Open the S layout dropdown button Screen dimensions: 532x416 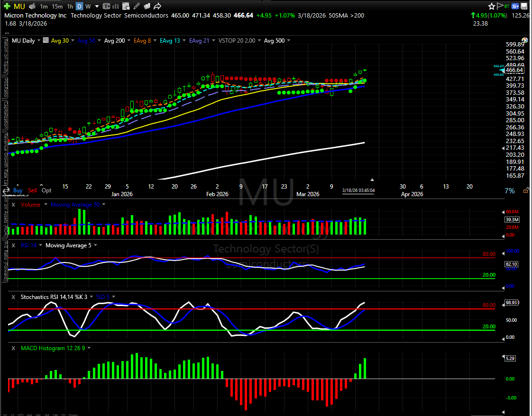515,6
